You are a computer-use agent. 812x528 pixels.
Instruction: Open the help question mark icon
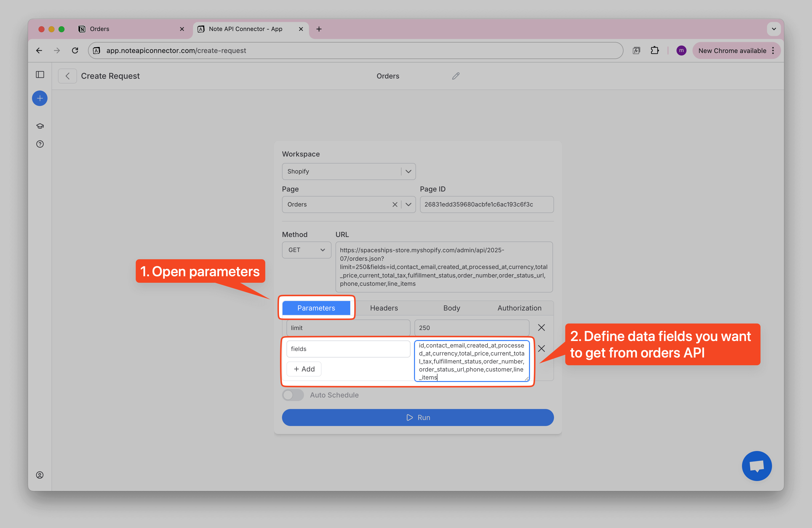coord(40,144)
